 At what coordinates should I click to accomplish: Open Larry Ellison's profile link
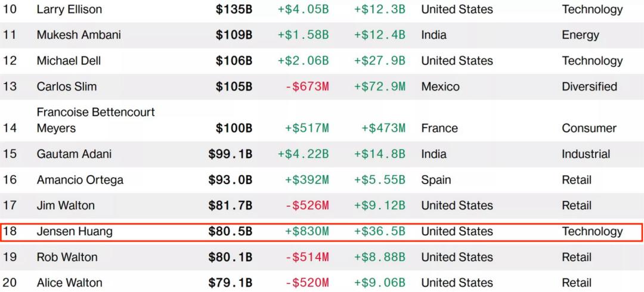pyautogui.click(x=69, y=10)
